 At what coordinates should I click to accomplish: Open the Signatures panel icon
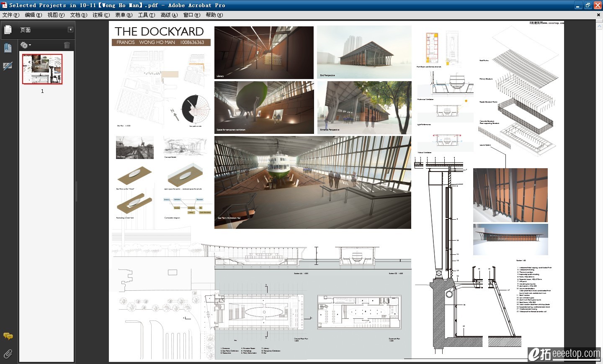pyautogui.click(x=8, y=66)
